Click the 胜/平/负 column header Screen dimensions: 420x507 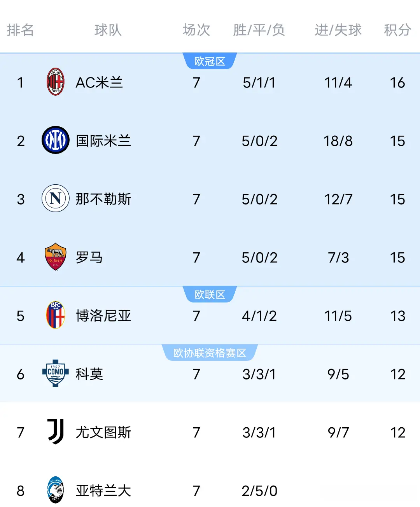click(259, 30)
